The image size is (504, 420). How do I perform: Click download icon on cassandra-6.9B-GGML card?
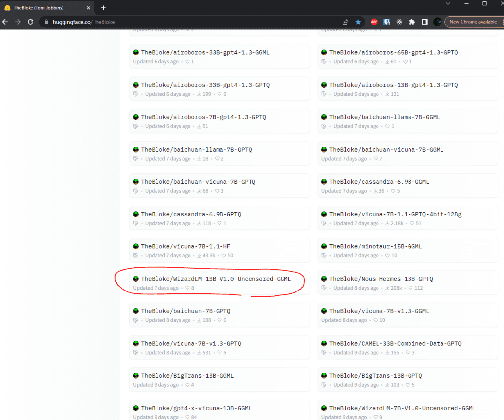coord(376,191)
